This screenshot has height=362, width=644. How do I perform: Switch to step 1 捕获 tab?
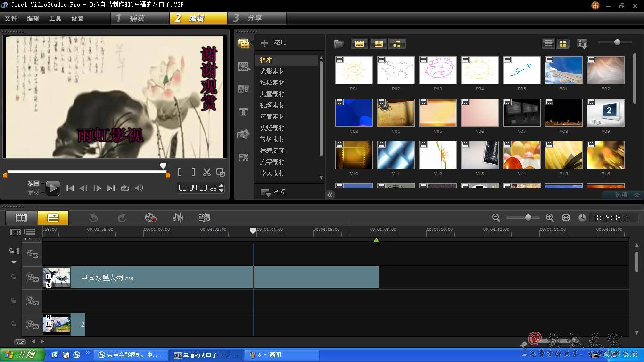[x=140, y=18]
